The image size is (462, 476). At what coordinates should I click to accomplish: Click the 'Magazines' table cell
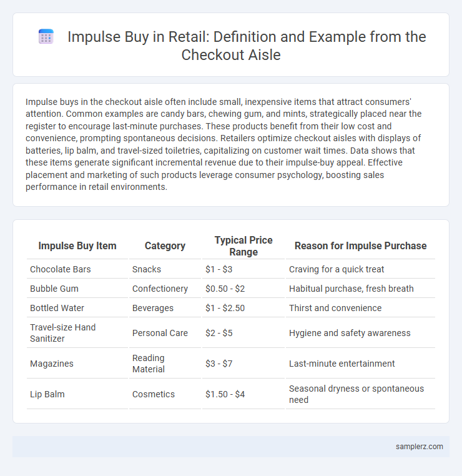[77, 364]
